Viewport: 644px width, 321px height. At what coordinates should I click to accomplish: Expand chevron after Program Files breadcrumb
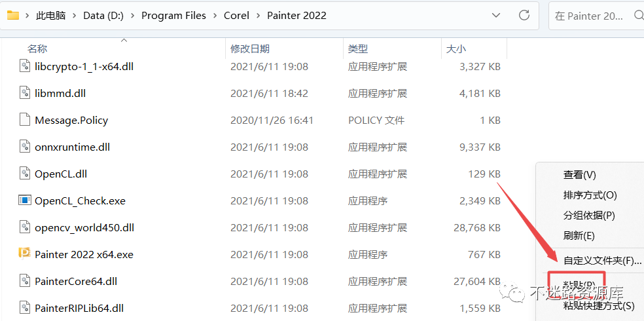[x=215, y=16]
